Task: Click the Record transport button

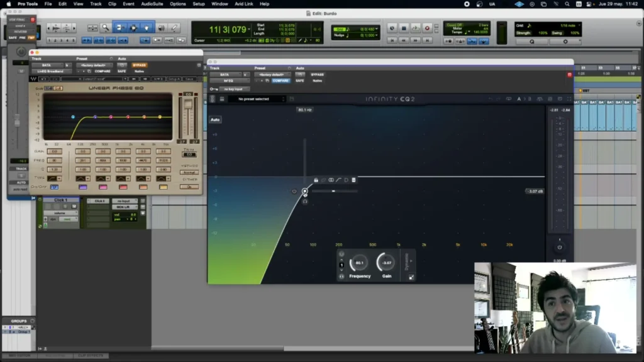Action: click(x=427, y=28)
